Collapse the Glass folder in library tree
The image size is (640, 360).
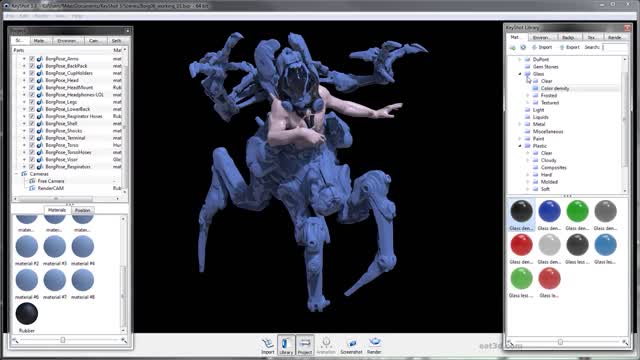(520, 74)
